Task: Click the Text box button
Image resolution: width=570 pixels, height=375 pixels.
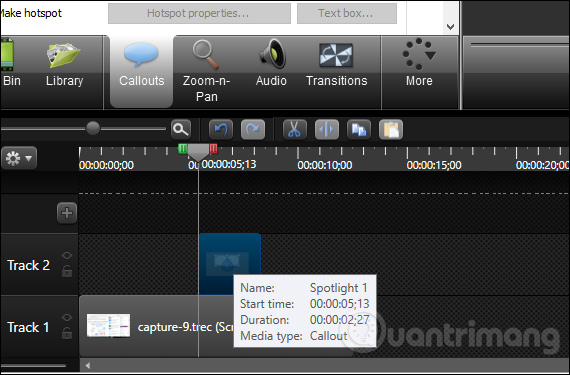Action: 347,13
